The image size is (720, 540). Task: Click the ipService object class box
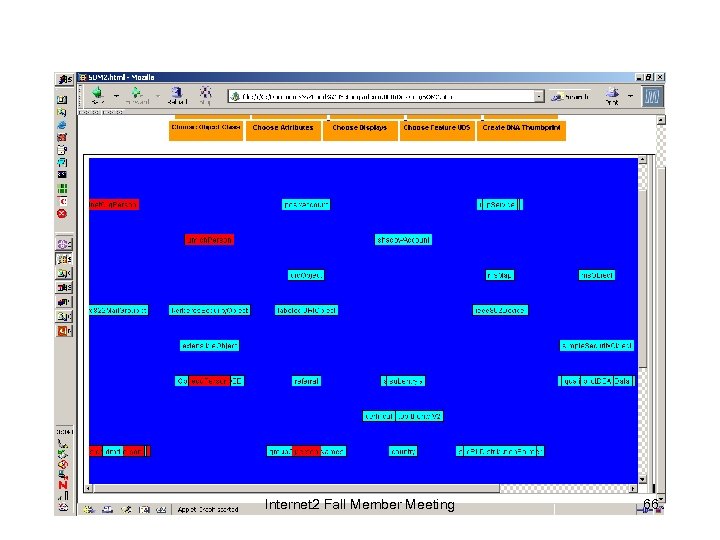point(500,204)
